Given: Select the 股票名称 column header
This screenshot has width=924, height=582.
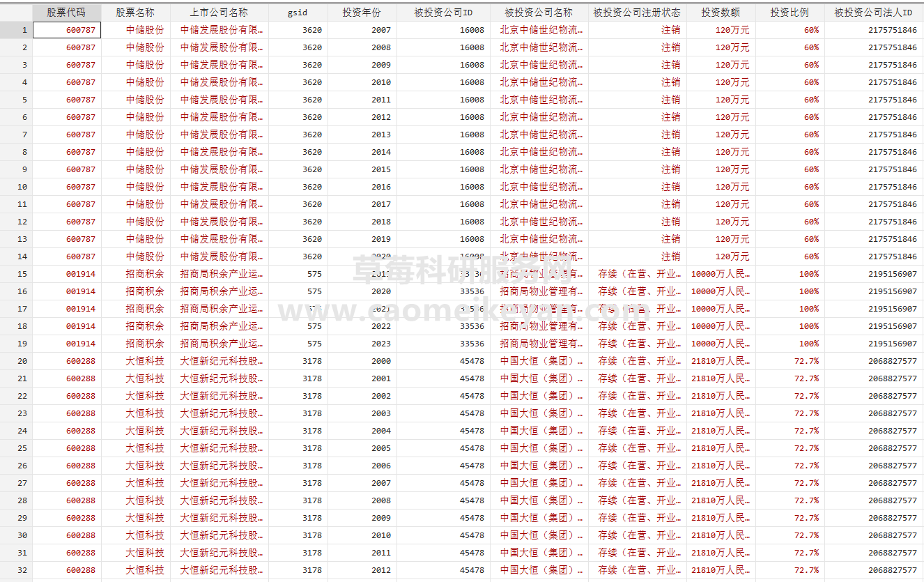Looking at the screenshot, I should tap(136, 13).
